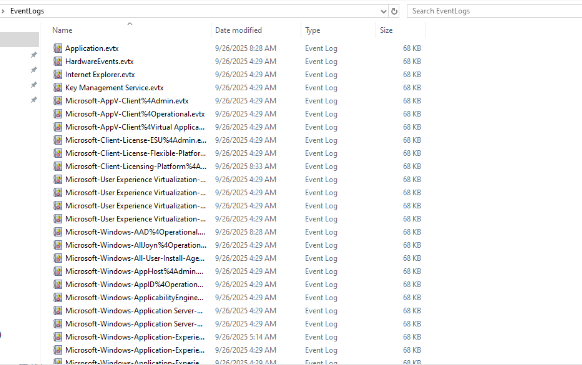Click the Key Management Service.evtx icon
This screenshot has width=582, height=365.
[x=58, y=88]
